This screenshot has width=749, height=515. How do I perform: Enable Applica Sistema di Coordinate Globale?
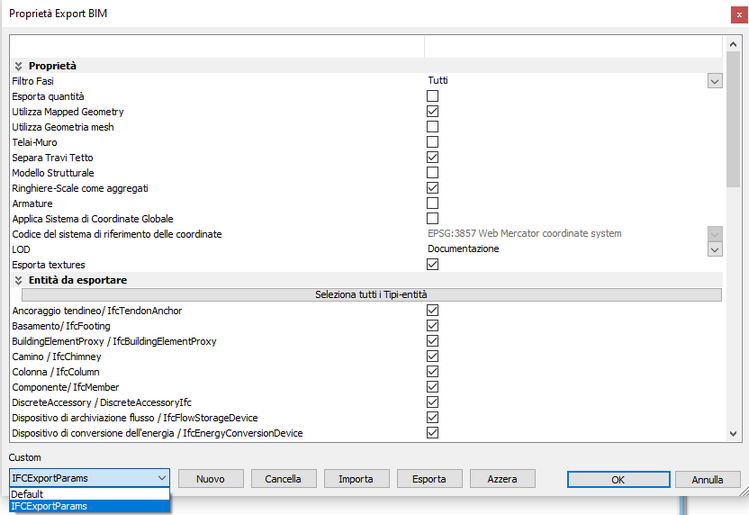point(432,218)
